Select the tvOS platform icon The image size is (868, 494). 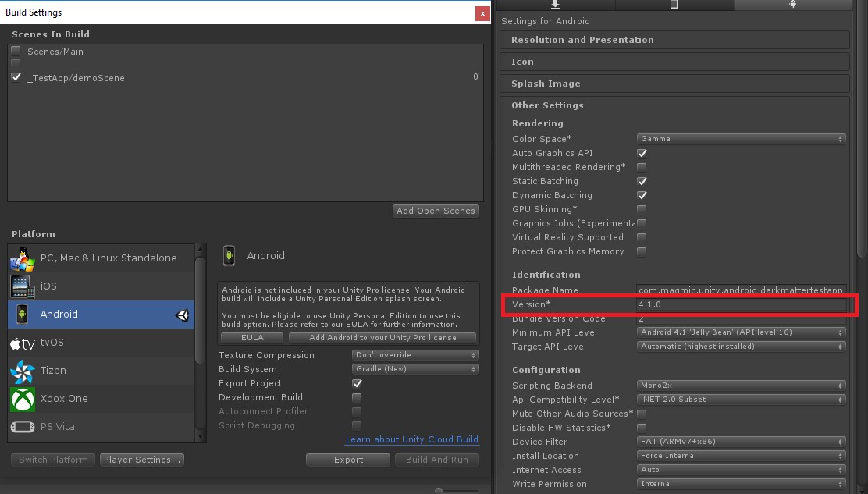tap(23, 343)
